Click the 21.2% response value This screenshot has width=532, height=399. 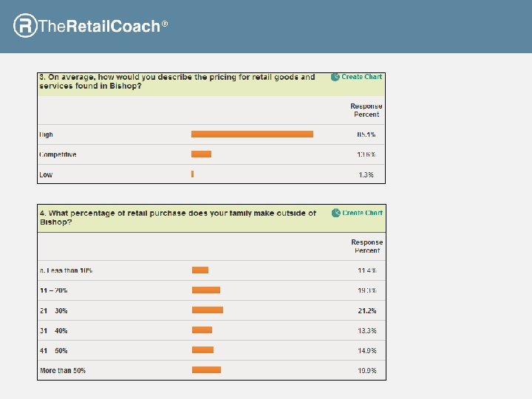(x=367, y=310)
